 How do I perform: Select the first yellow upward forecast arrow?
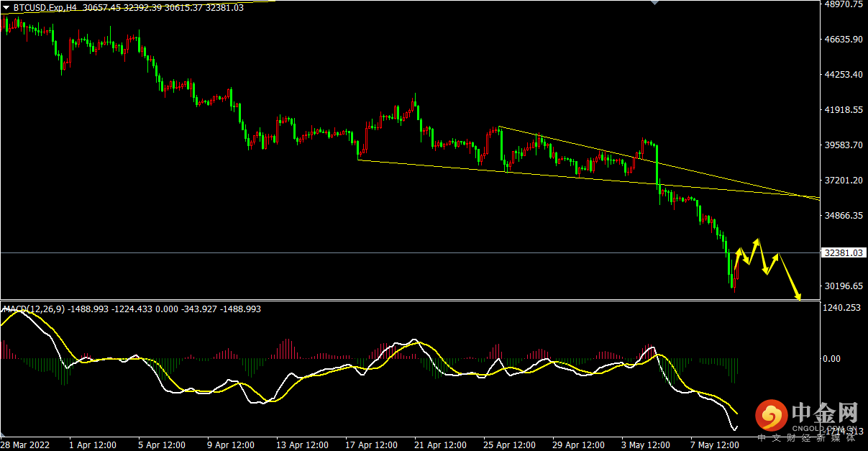[x=738, y=259]
